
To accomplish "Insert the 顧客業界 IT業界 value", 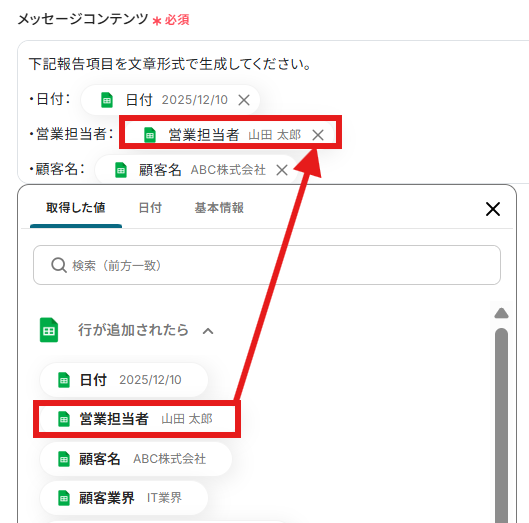I will (x=124, y=498).
